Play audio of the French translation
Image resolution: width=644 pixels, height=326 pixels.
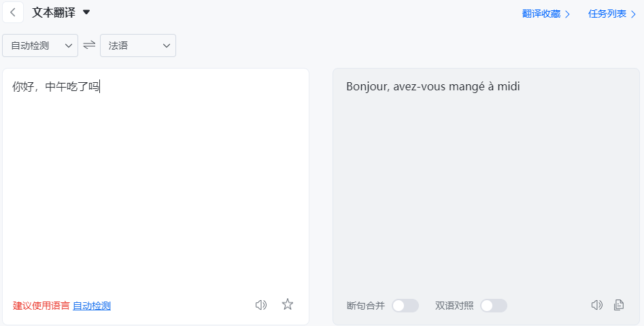pyautogui.click(x=597, y=305)
